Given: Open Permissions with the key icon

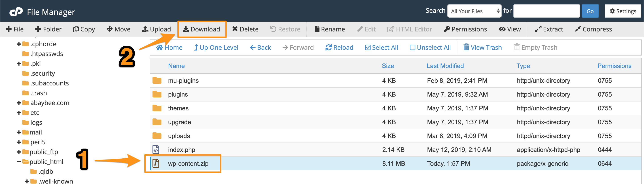Looking at the screenshot, I should [x=465, y=29].
